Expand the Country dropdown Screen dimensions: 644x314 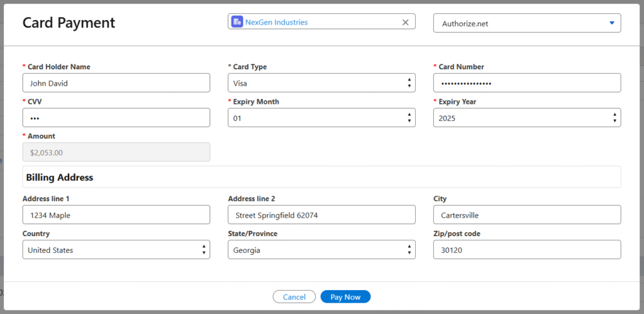pos(116,250)
